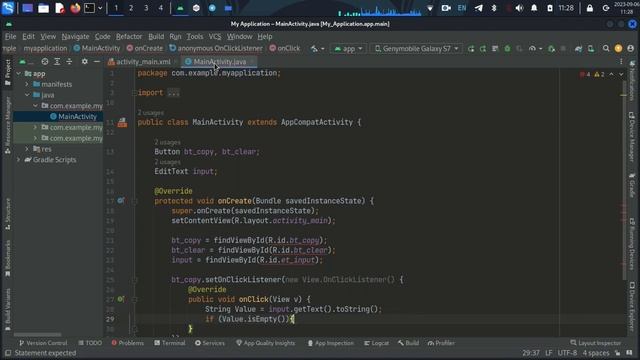Go to next highlighted error down arrow
The width and height of the screenshot is (640, 360).
[x=621, y=74]
